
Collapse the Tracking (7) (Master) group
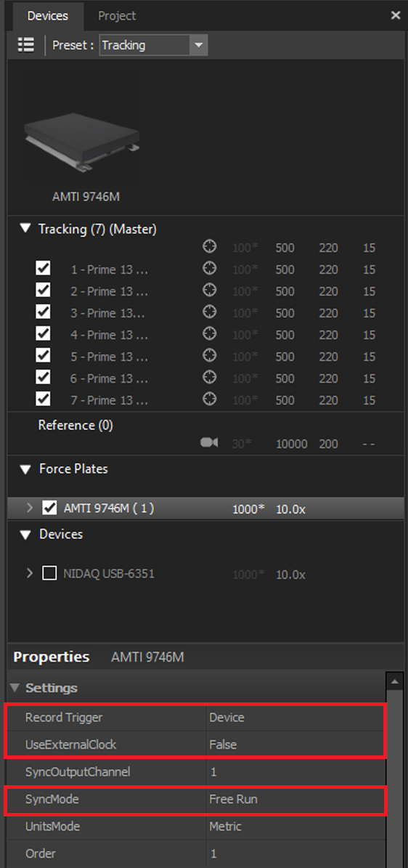25,229
